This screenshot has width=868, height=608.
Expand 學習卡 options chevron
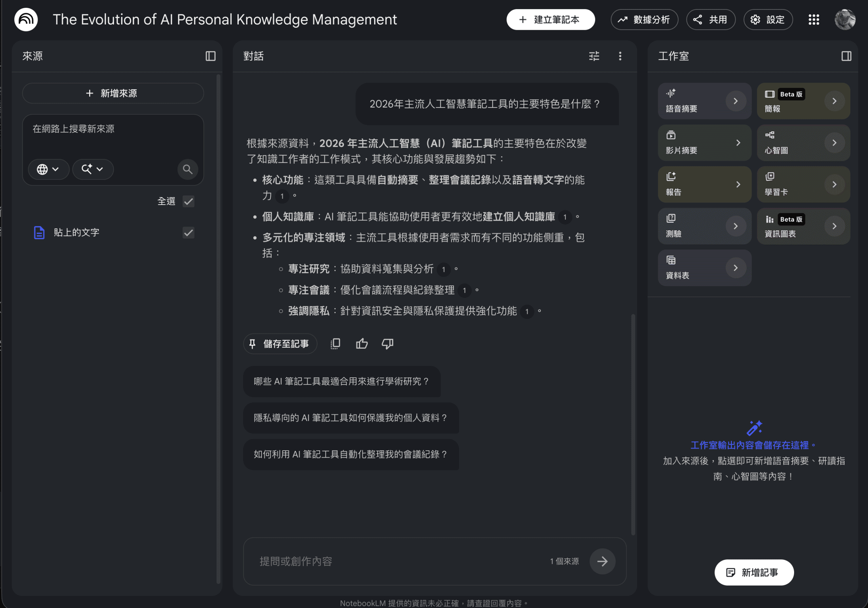point(834,184)
